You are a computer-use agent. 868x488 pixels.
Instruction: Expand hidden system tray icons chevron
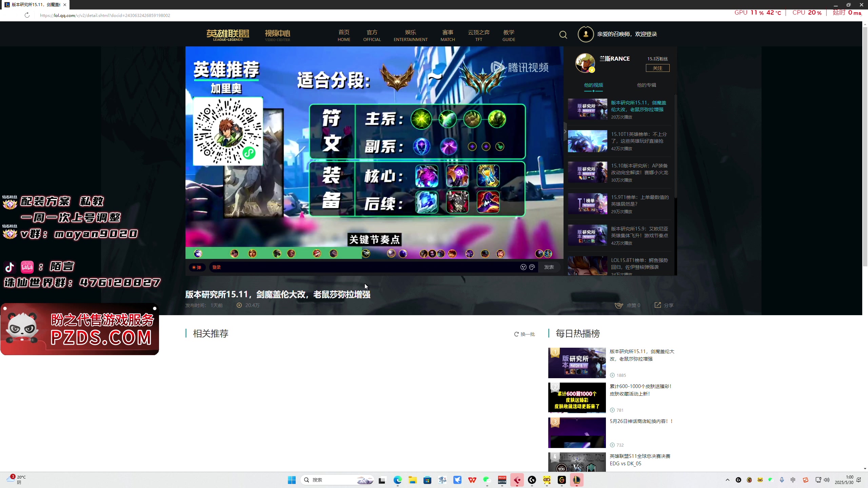(727, 480)
